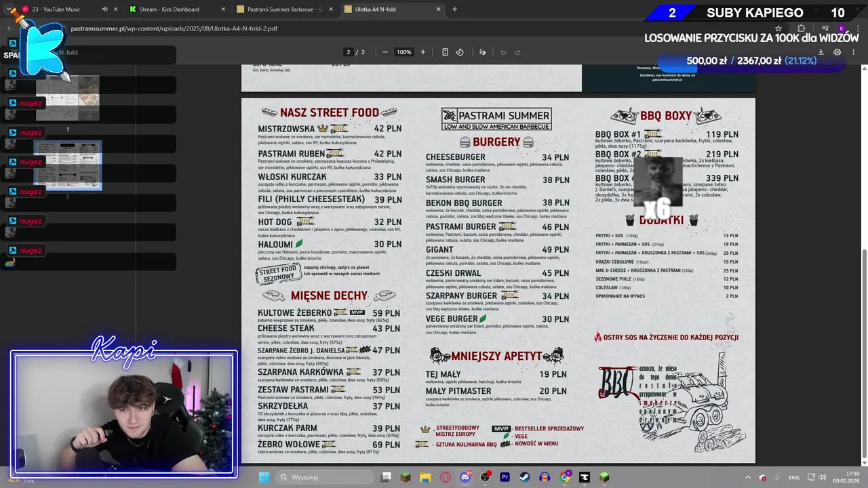Click the MISTRZOWSKA menu item text
Viewport: 868px width, 488px height.
tap(286, 129)
